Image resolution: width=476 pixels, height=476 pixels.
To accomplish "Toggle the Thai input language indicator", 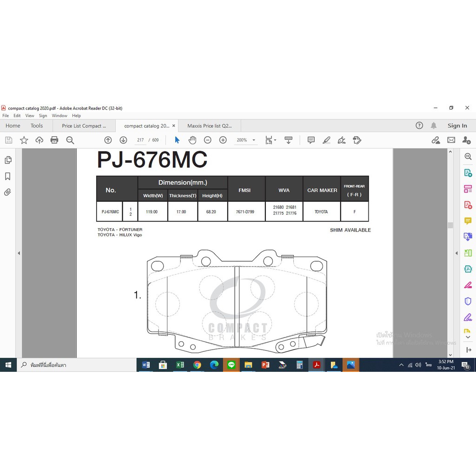I will click(428, 364).
